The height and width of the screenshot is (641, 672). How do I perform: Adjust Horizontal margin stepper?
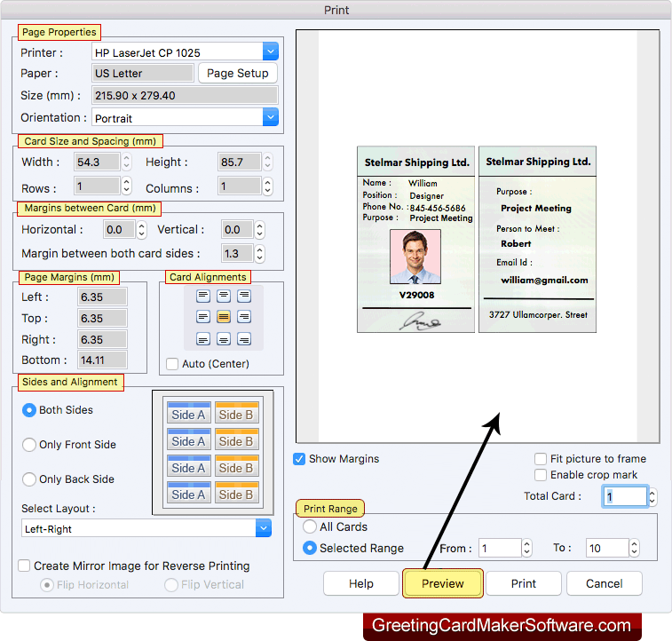click(x=141, y=230)
